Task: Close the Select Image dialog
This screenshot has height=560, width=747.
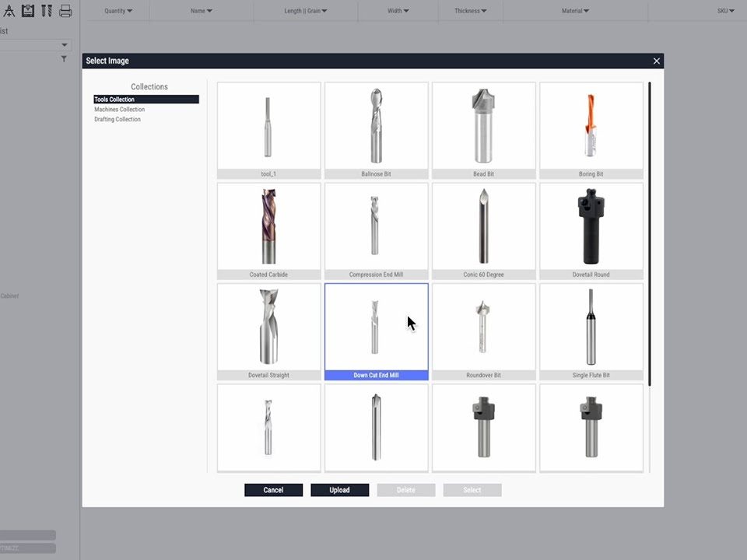Action: click(x=656, y=61)
